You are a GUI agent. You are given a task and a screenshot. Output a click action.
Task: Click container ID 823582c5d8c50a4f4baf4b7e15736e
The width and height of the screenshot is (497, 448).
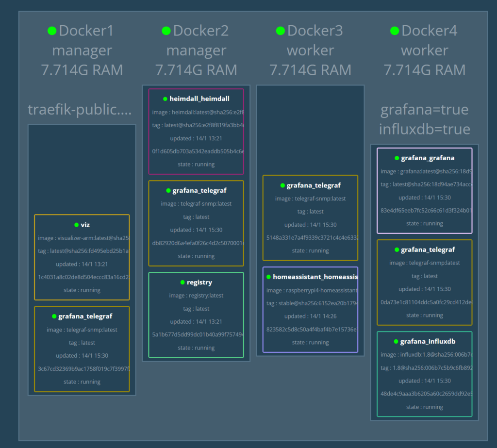pos(312,330)
